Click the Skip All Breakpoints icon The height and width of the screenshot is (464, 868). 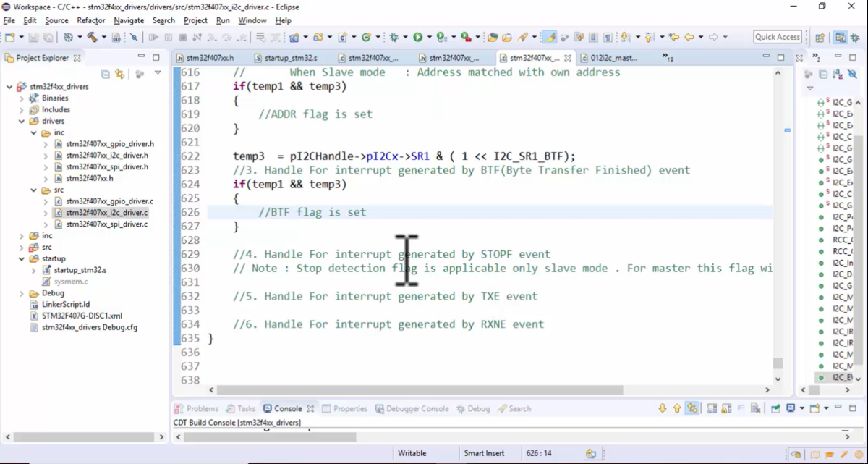click(134, 37)
